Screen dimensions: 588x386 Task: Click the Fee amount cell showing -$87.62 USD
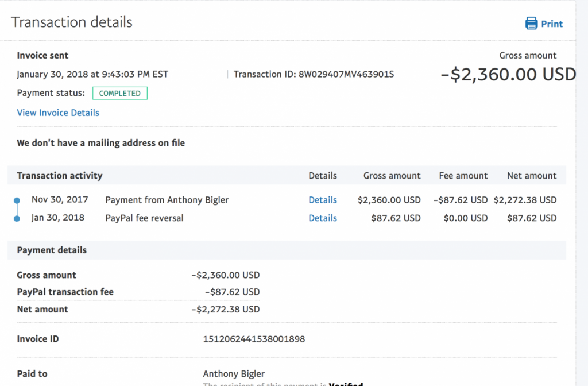tap(461, 200)
